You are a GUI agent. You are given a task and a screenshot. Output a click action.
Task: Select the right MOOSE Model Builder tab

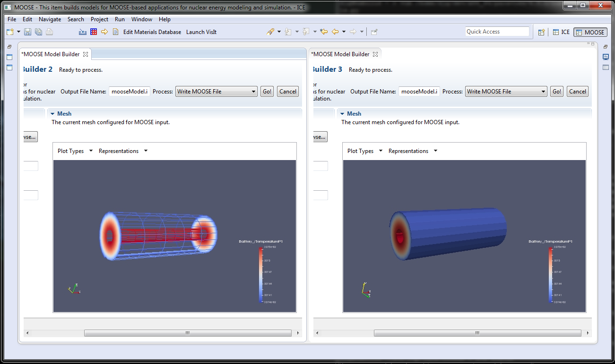tap(340, 54)
